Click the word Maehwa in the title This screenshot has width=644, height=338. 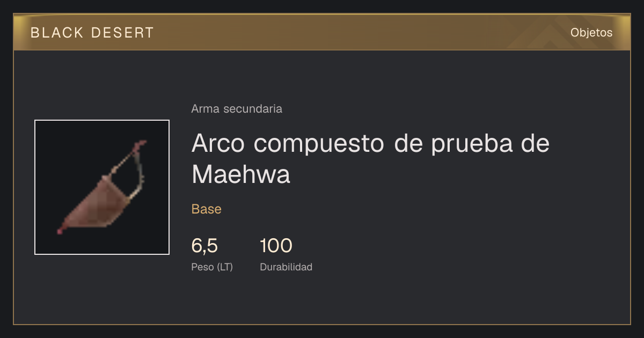[241, 174]
